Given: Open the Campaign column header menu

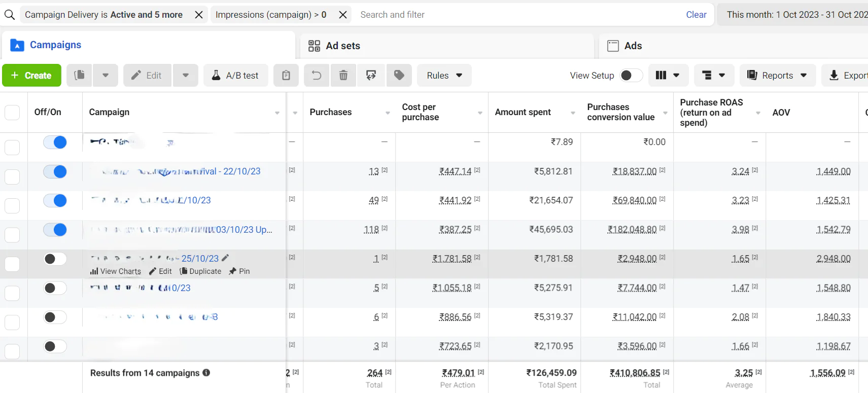Looking at the screenshot, I should 277,113.
